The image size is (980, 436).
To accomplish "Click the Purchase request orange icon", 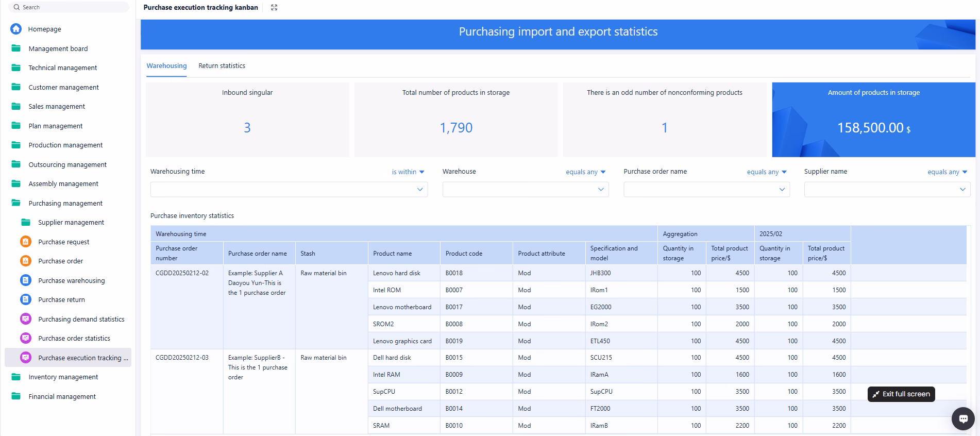I will tap(26, 242).
